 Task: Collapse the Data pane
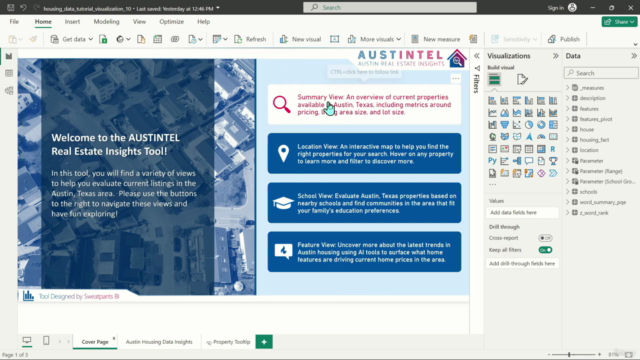click(633, 56)
